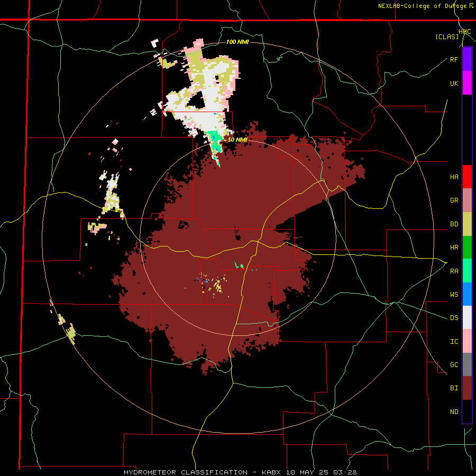Click the HR legend label
The width and height of the screenshot is (476, 476).
pyautogui.click(x=454, y=248)
